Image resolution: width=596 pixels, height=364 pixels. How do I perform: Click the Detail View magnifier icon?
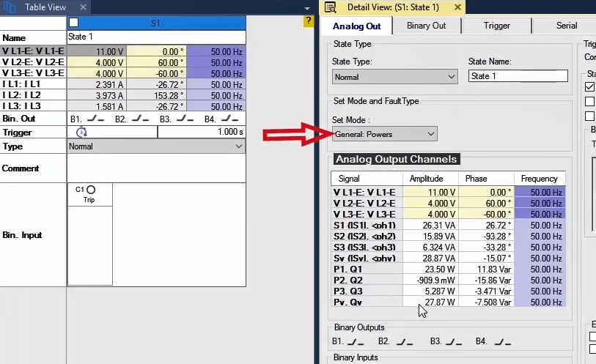pos(331,7)
